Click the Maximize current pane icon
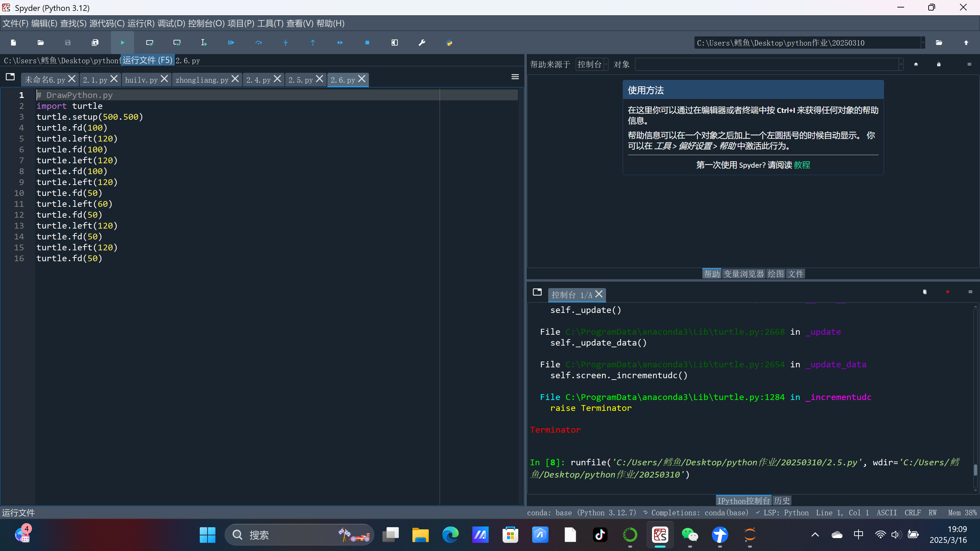This screenshot has width=980, height=551. click(x=394, y=43)
